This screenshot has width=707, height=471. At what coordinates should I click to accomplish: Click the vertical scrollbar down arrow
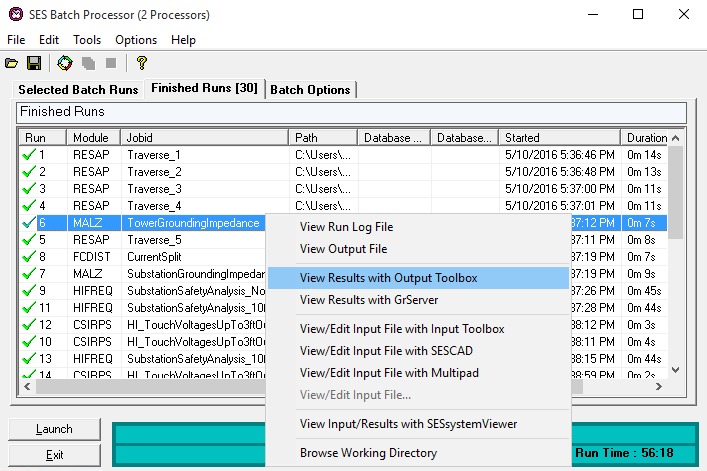[675, 370]
